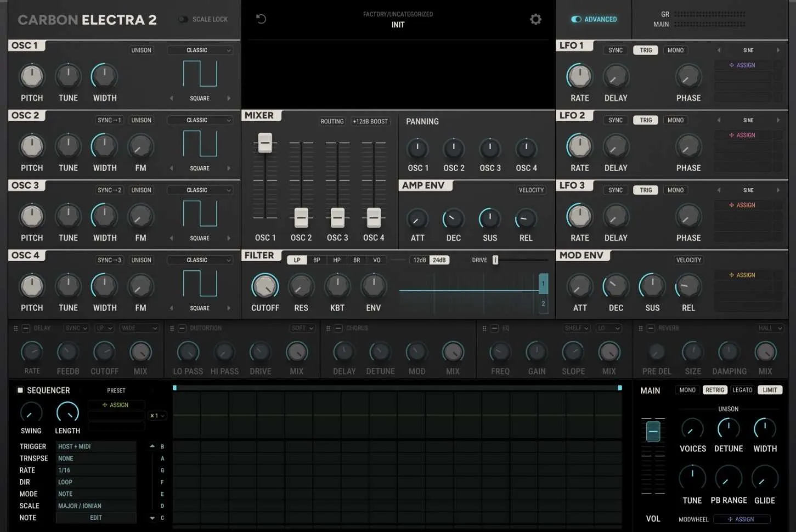Viewport: 796px width, 532px height.
Task: Select HP filter type tab
Action: click(x=337, y=260)
